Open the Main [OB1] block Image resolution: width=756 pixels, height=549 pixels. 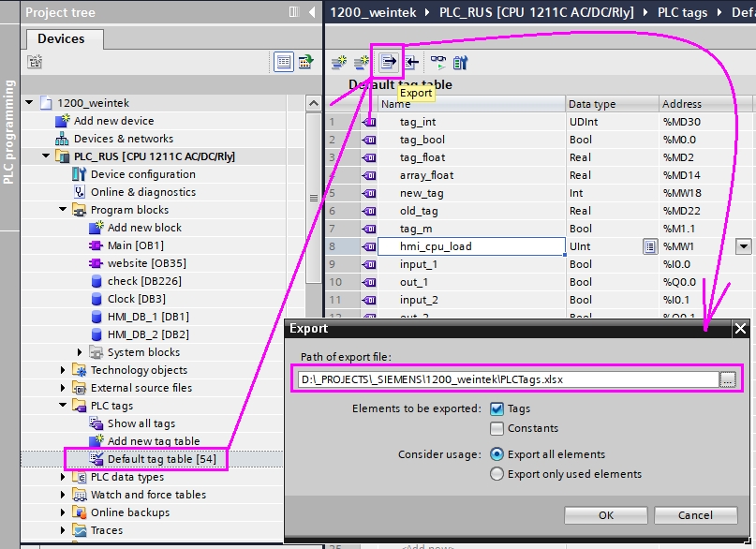136,245
